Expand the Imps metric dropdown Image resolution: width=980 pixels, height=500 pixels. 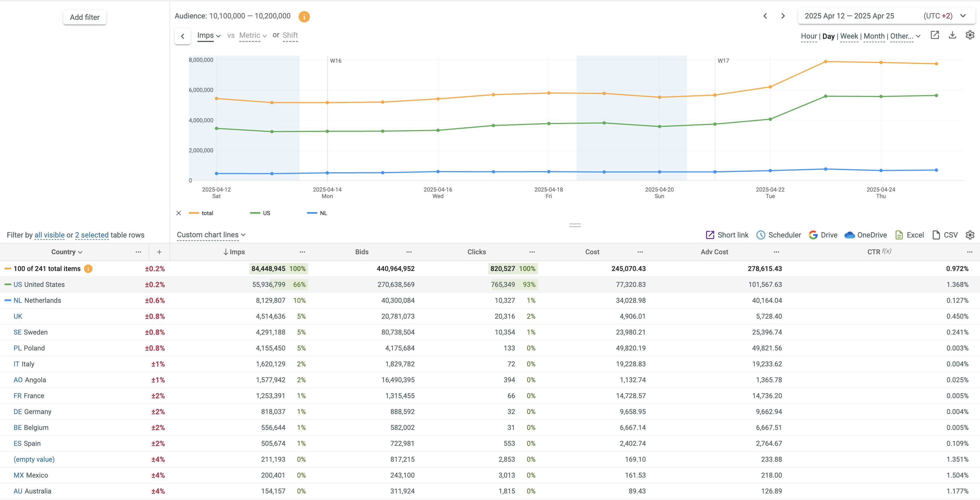[x=208, y=35]
